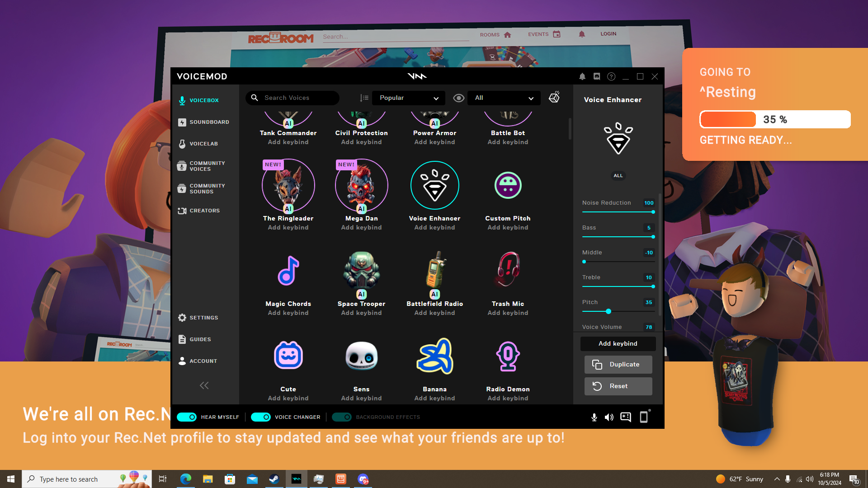Viewport: 868px width, 488px height.
Task: Click the Duplicate button
Action: [618, 364]
